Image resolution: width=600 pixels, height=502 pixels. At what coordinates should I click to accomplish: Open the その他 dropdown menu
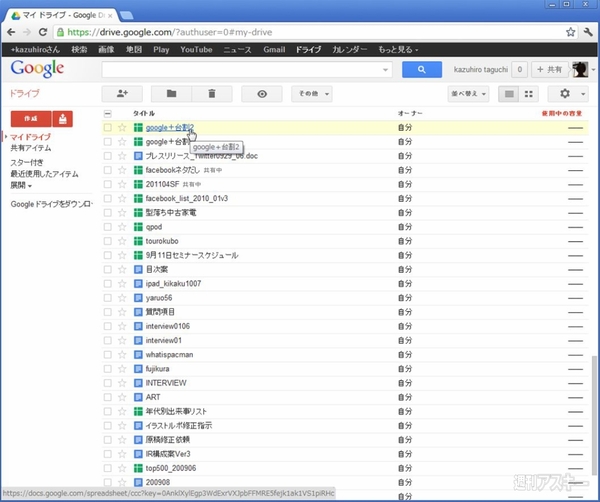point(312,94)
